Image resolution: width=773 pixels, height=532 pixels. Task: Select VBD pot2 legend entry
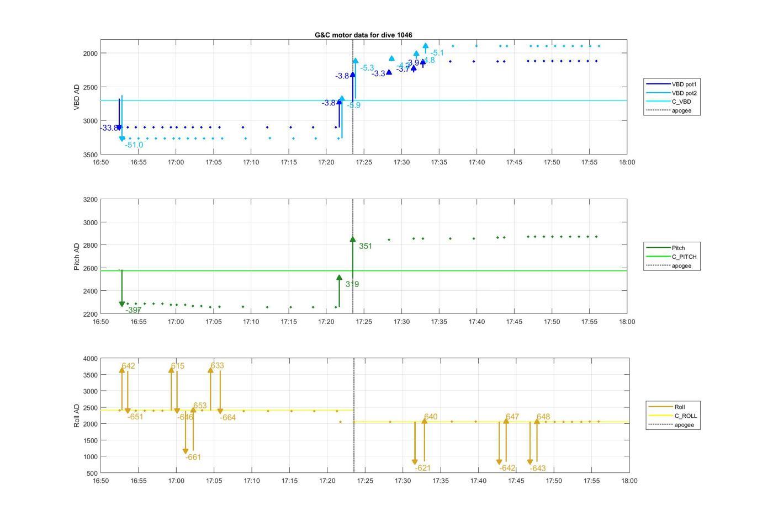671,93
